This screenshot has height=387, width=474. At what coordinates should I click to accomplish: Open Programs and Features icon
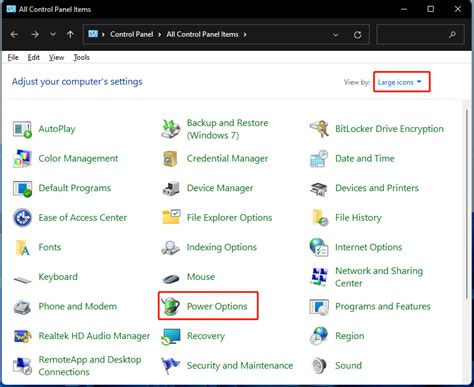(319, 307)
